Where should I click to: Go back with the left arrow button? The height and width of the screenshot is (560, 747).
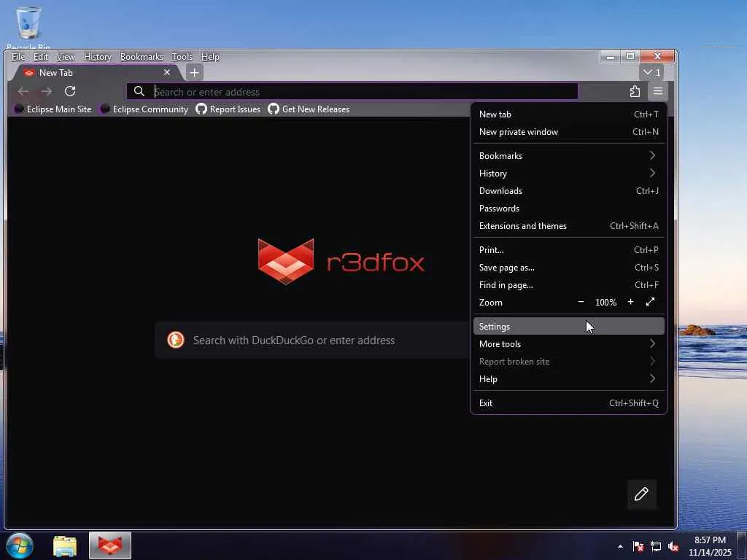pos(23,91)
